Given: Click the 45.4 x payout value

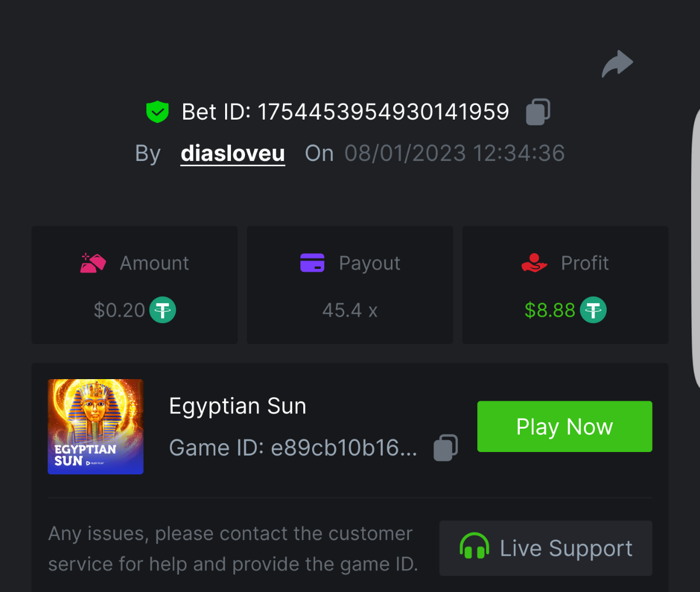Looking at the screenshot, I should (x=349, y=310).
